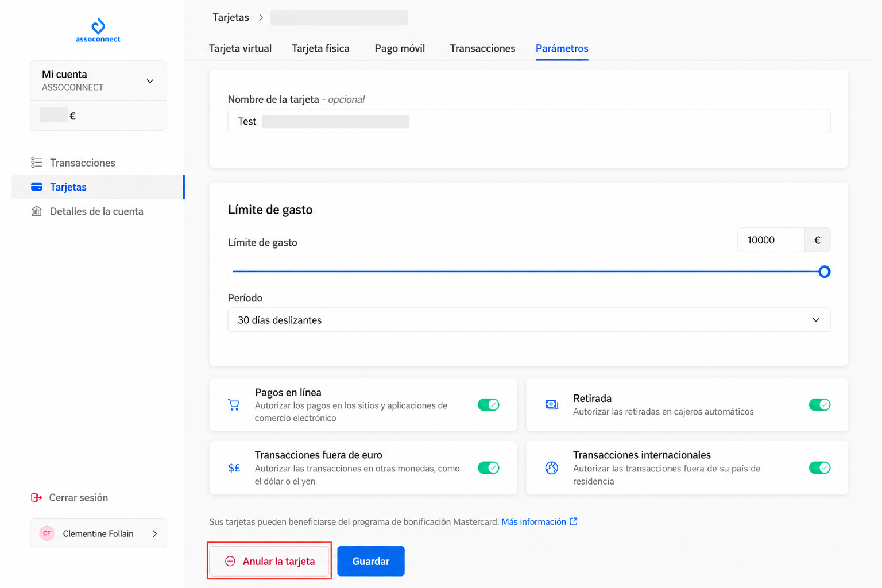Click the bank icon for Detalles de la cuenta
The height and width of the screenshot is (588, 882).
click(x=37, y=211)
